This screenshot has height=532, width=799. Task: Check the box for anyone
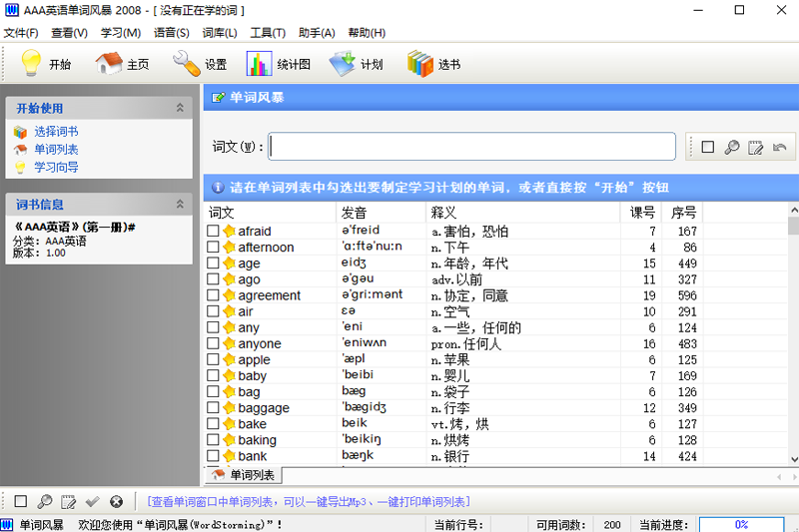(213, 343)
